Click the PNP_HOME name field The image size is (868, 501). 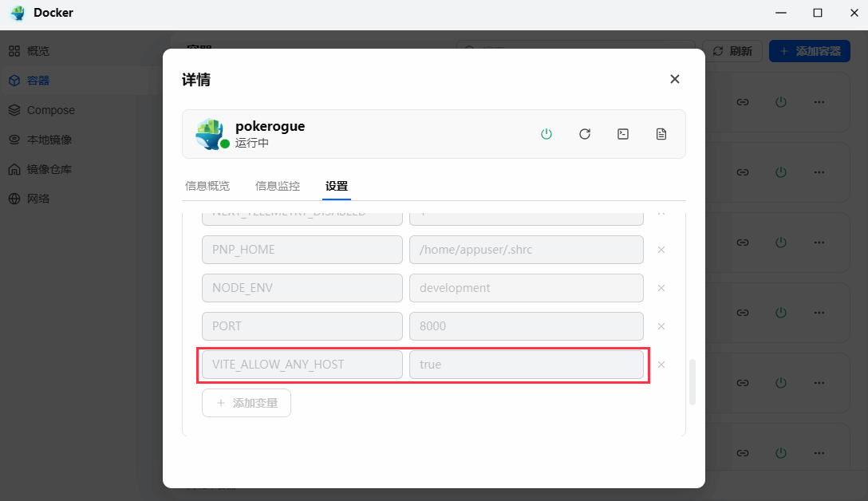pyautogui.click(x=302, y=250)
